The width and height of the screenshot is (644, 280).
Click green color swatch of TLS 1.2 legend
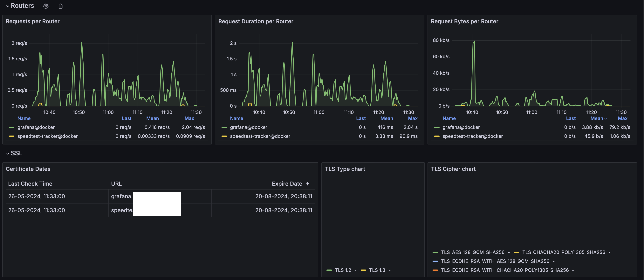329,270
